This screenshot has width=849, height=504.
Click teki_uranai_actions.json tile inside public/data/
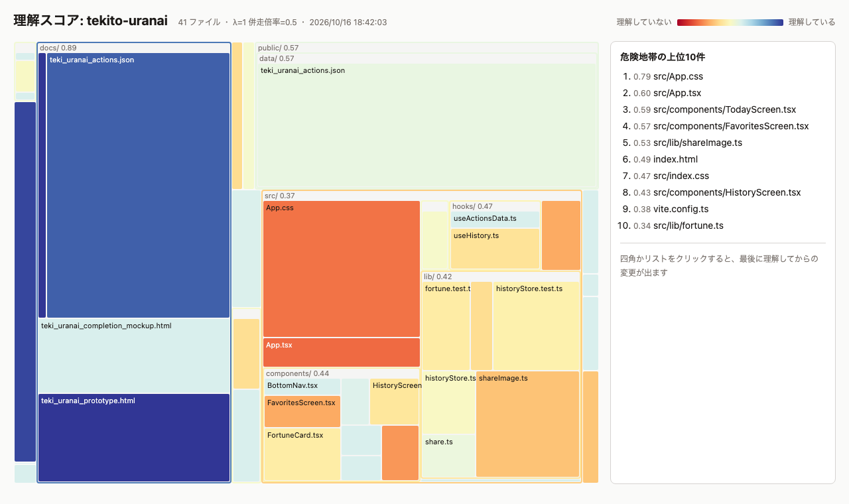(x=428, y=126)
